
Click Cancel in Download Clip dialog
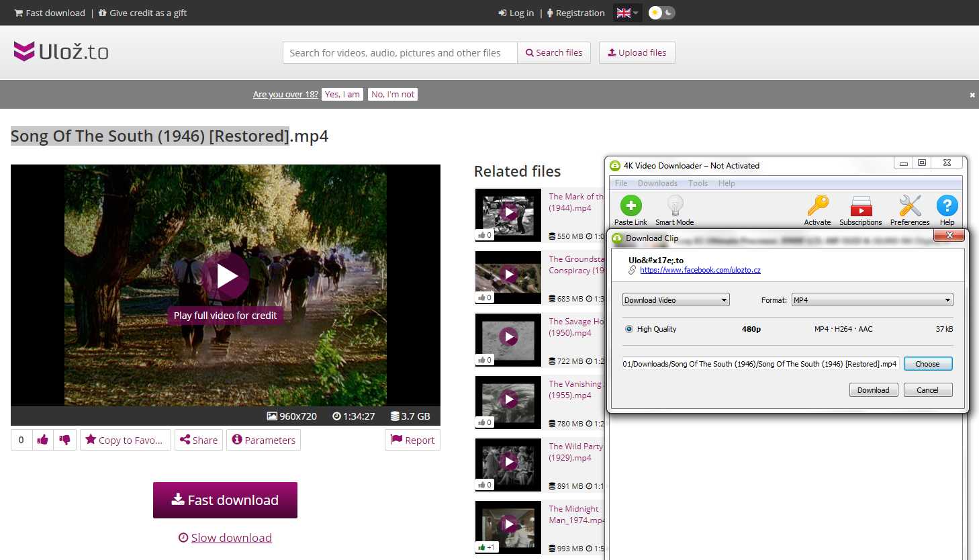928,390
